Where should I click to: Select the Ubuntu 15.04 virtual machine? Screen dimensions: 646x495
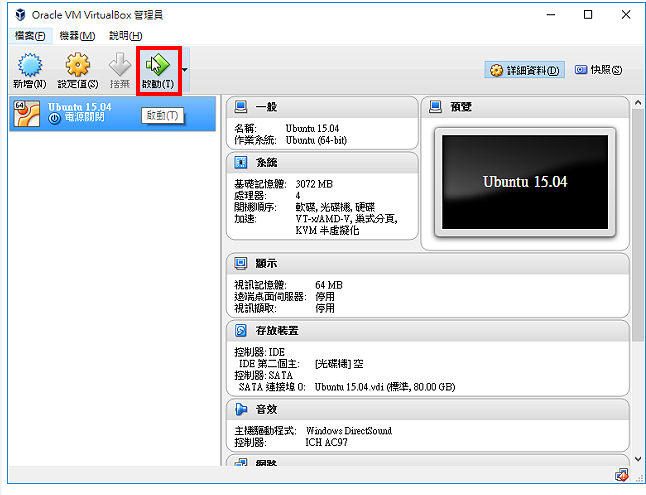click(x=112, y=114)
